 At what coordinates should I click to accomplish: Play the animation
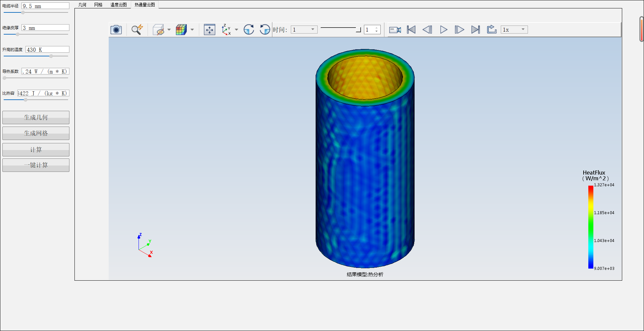coord(443,30)
